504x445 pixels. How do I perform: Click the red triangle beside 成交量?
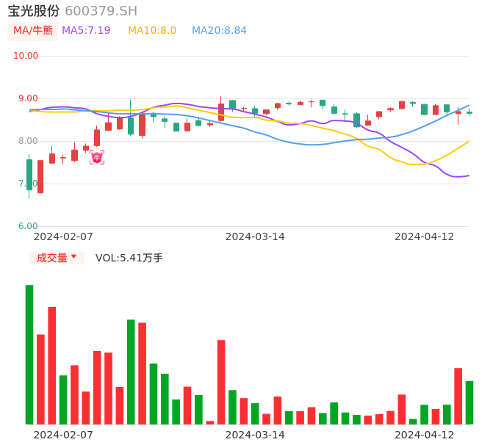73,257
